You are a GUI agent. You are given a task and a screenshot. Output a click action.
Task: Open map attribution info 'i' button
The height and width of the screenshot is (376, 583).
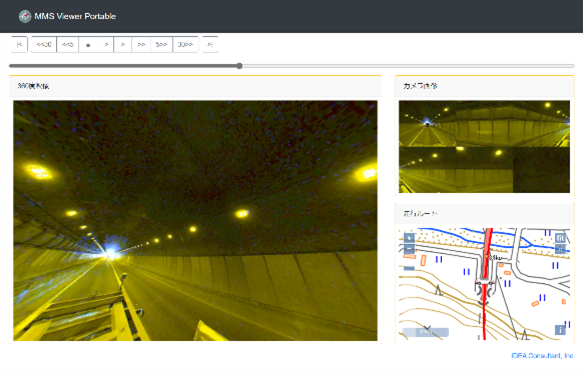[560, 330]
